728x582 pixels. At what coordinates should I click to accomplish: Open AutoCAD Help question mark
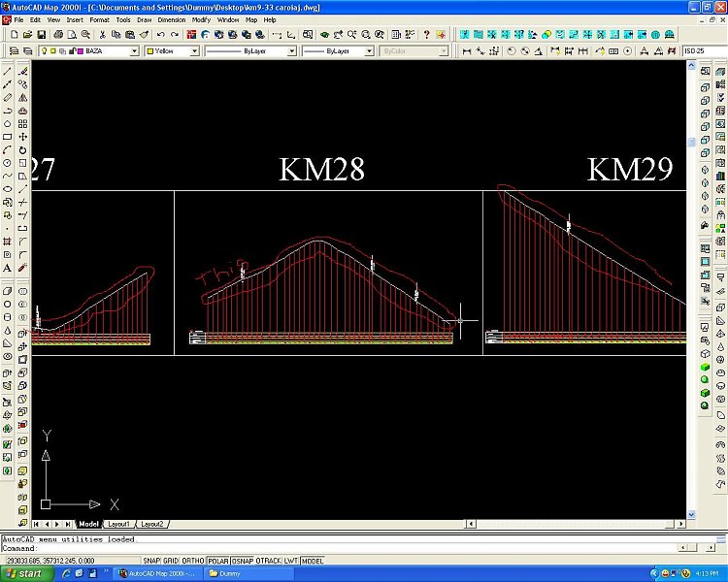tap(426, 34)
